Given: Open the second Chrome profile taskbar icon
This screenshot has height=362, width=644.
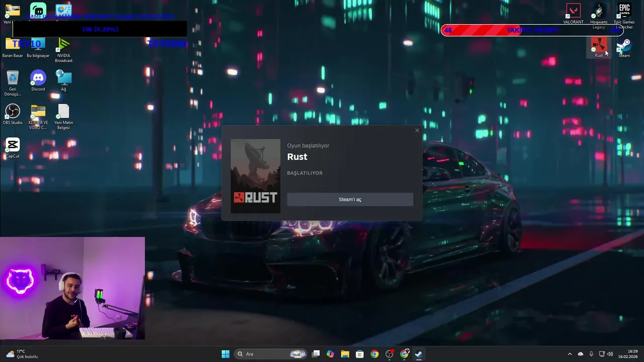Looking at the screenshot, I should click(404, 354).
